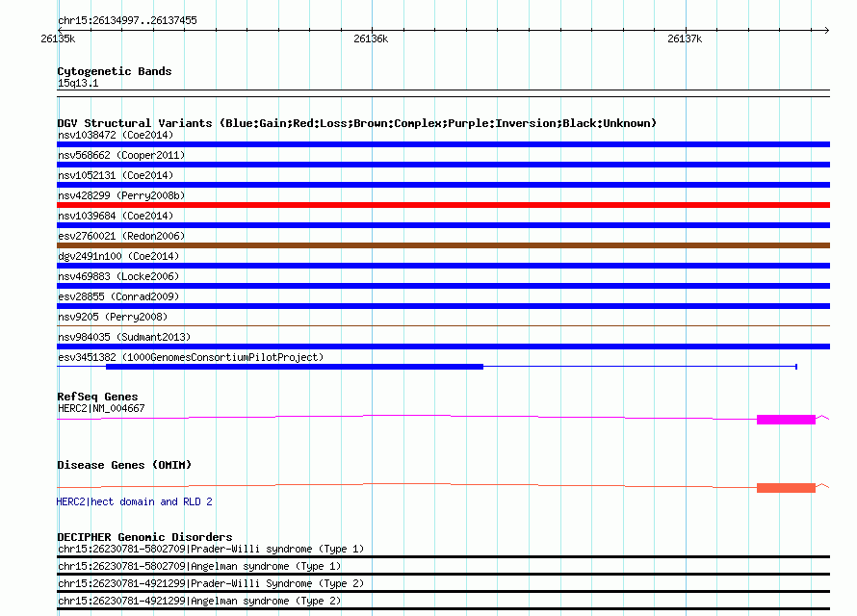Open variant nsv1038472 (Coe2014)
The image size is (857, 616).
point(116,135)
